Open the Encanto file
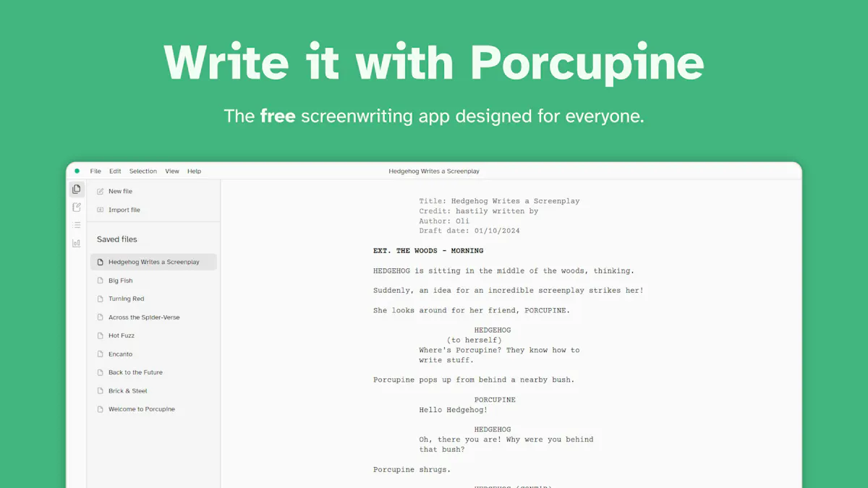The width and height of the screenshot is (868, 488). 153,354
